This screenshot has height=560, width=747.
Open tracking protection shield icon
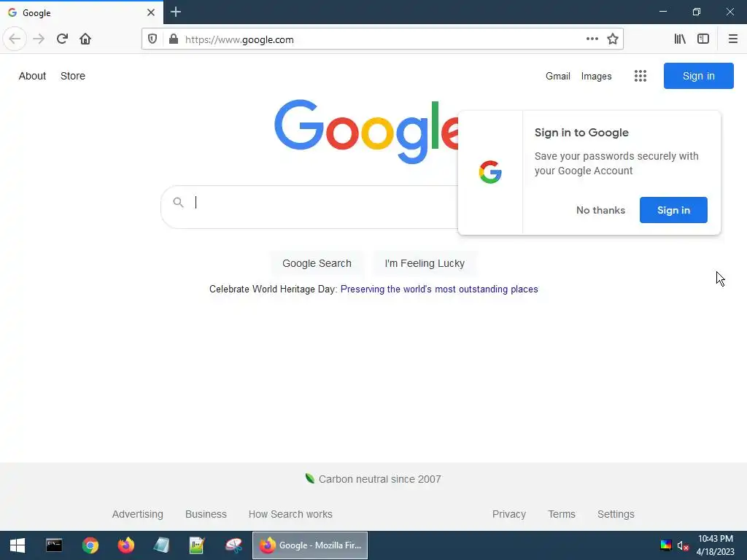[x=152, y=39]
